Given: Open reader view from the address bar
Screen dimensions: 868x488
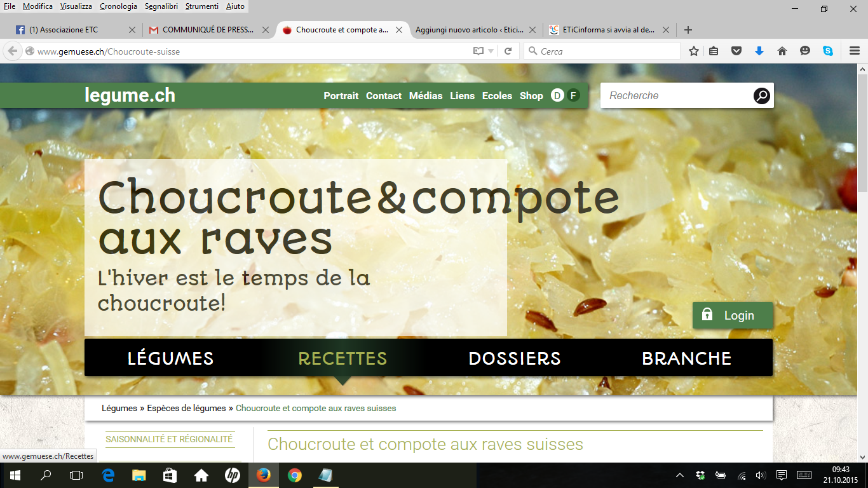Looking at the screenshot, I should [478, 51].
